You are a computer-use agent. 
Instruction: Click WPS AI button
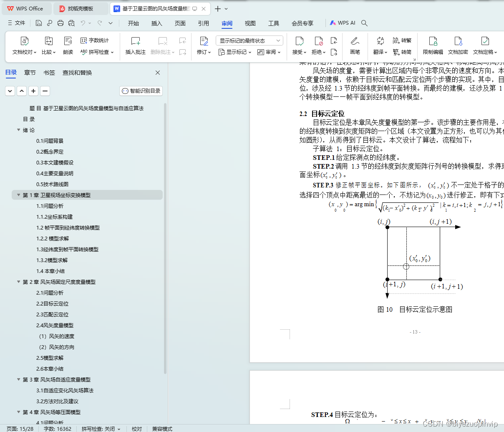(343, 23)
